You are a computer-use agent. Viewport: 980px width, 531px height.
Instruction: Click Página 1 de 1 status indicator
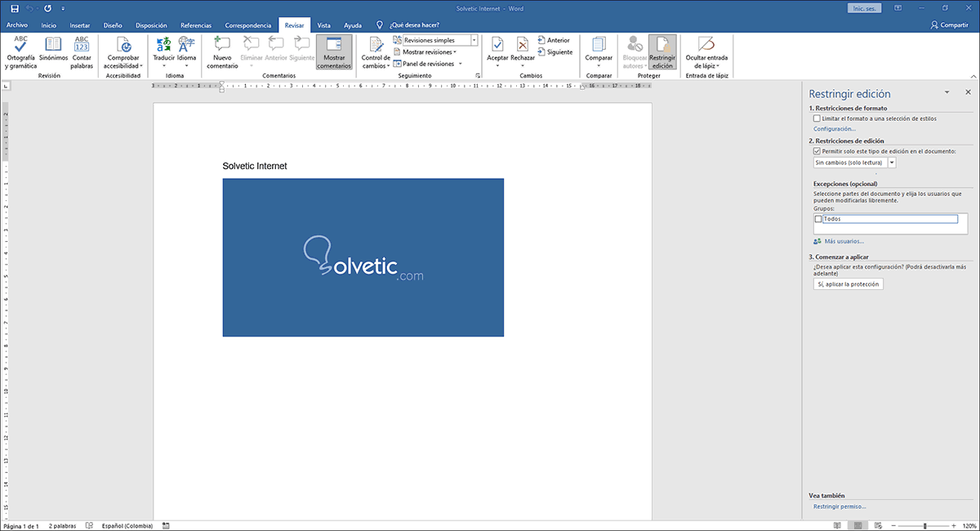tap(21, 525)
